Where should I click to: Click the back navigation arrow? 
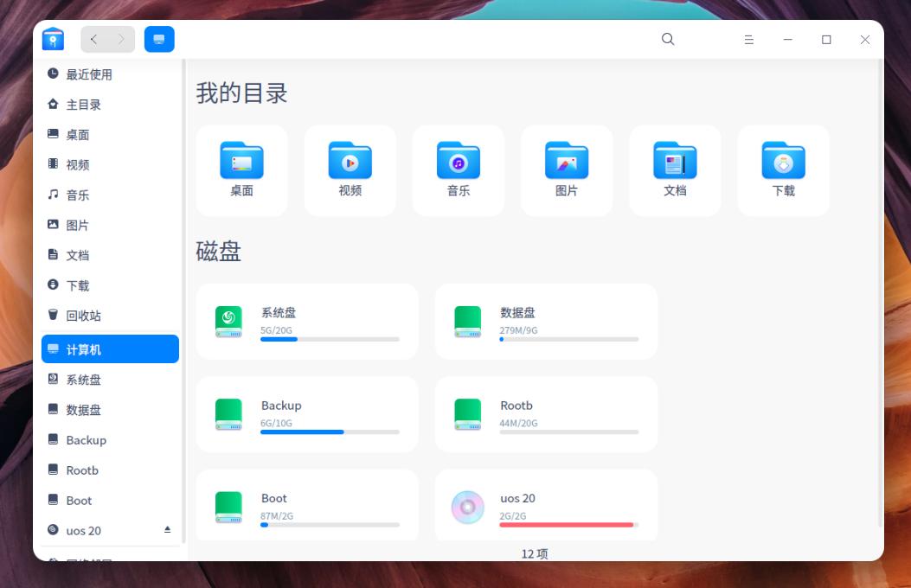93,39
